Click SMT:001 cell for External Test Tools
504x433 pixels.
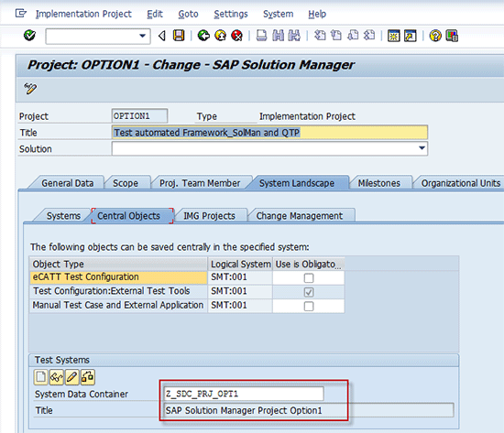pos(240,291)
